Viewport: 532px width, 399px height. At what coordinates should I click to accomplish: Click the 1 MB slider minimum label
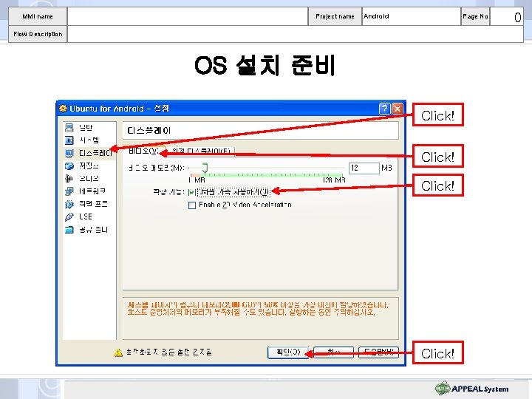(197, 180)
